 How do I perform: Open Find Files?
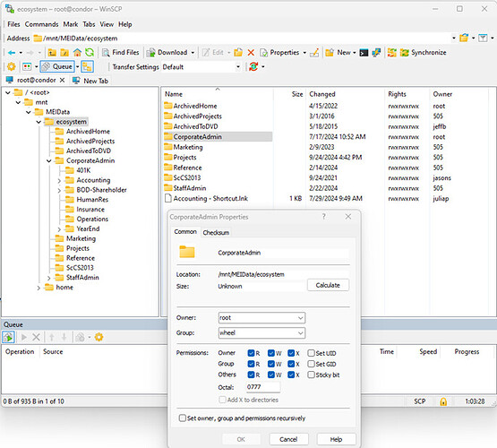[x=121, y=53]
